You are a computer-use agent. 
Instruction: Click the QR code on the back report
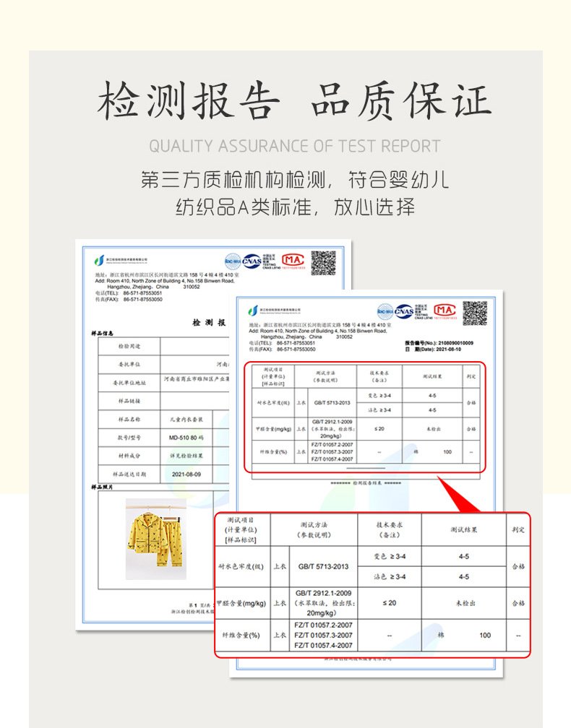(x=323, y=263)
